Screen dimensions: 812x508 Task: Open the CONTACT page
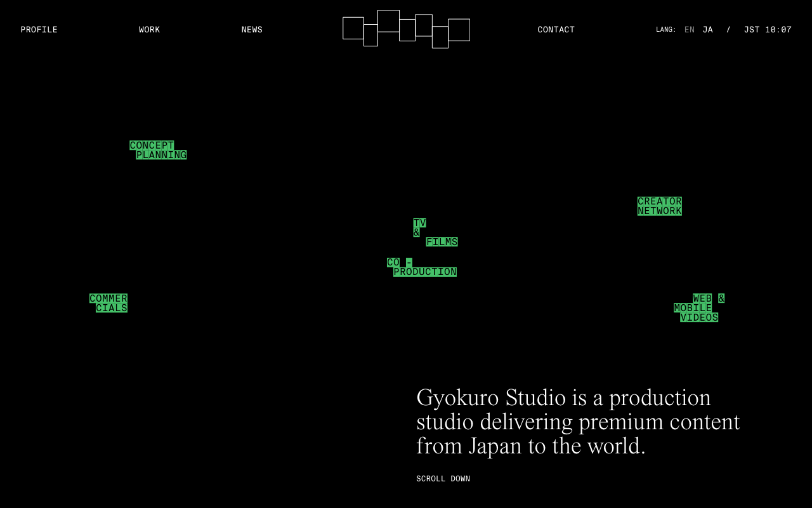556,30
